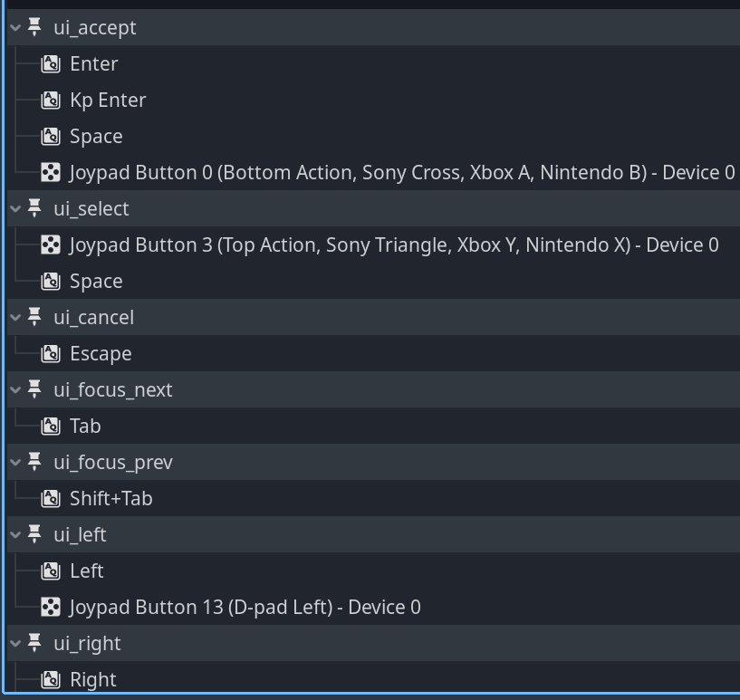Click the keyboard icon beside Shift+Tab
Image resolution: width=740 pixels, height=700 pixels.
pyautogui.click(x=51, y=498)
